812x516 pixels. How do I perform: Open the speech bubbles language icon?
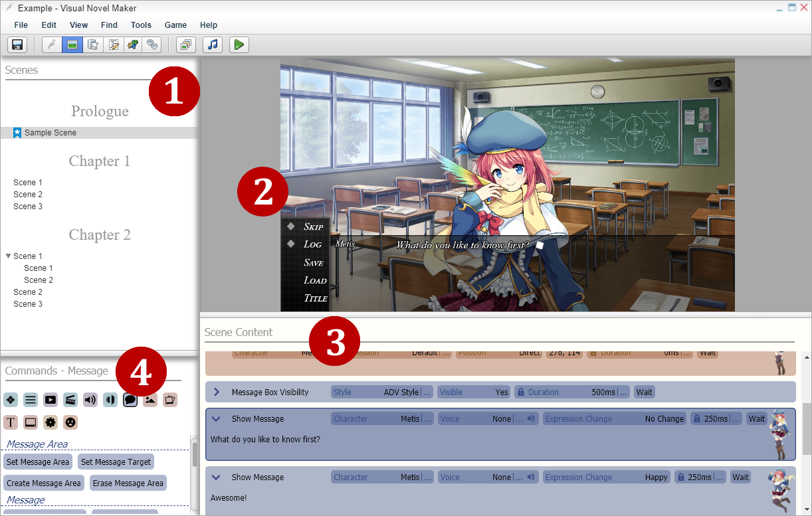153,44
